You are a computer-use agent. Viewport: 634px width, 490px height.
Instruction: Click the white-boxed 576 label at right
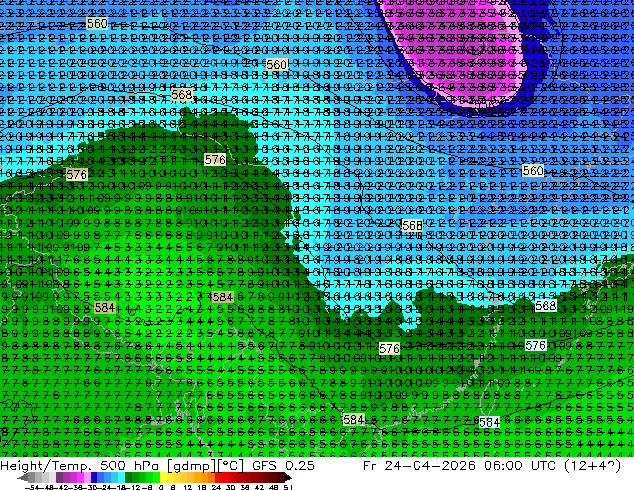point(536,345)
